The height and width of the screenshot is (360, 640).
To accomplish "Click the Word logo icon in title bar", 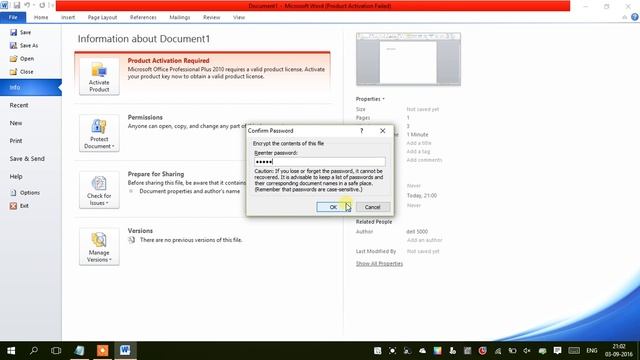I will point(4,5).
